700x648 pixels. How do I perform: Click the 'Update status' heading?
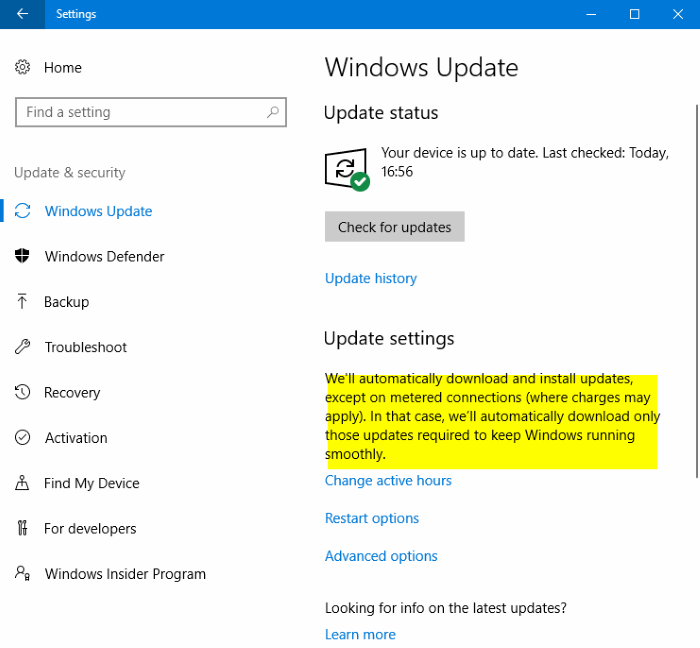pyautogui.click(x=381, y=113)
